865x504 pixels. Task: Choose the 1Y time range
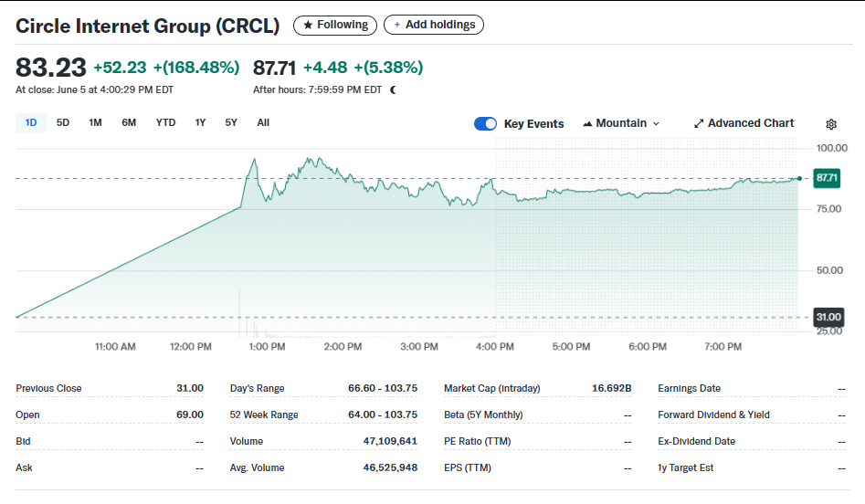[200, 122]
